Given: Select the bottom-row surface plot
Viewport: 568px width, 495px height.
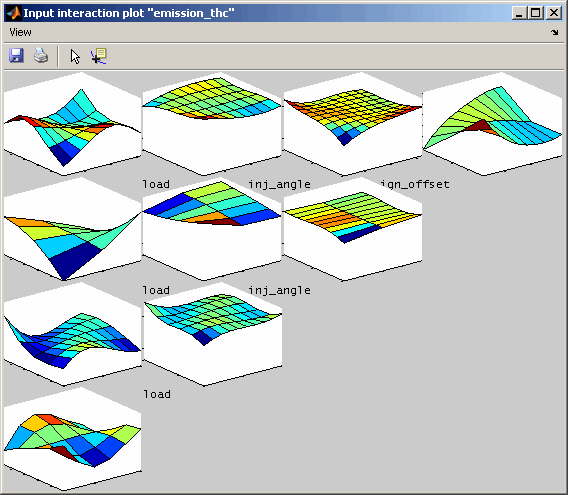Looking at the screenshot, I should coord(72,439).
